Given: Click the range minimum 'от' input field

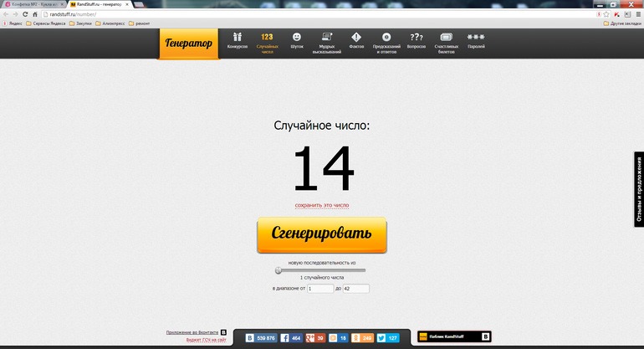Looking at the screenshot, I should coord(319,289).
